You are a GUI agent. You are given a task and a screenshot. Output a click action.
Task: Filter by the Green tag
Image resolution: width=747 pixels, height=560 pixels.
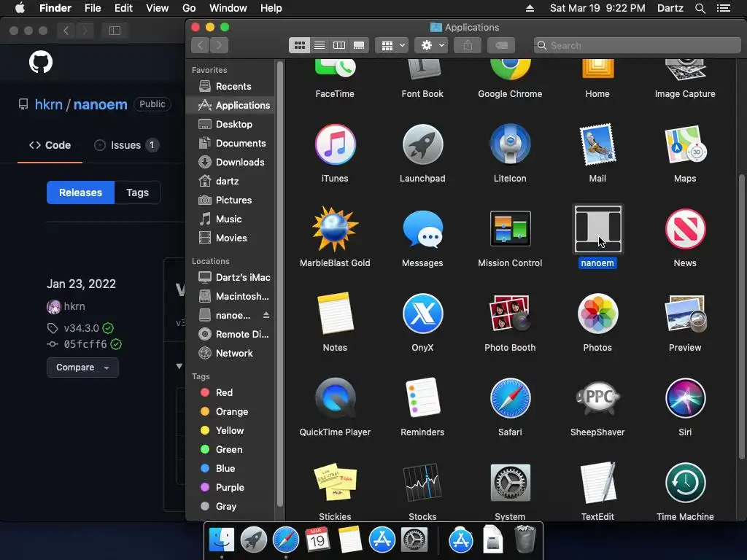[x=231, y=449]
